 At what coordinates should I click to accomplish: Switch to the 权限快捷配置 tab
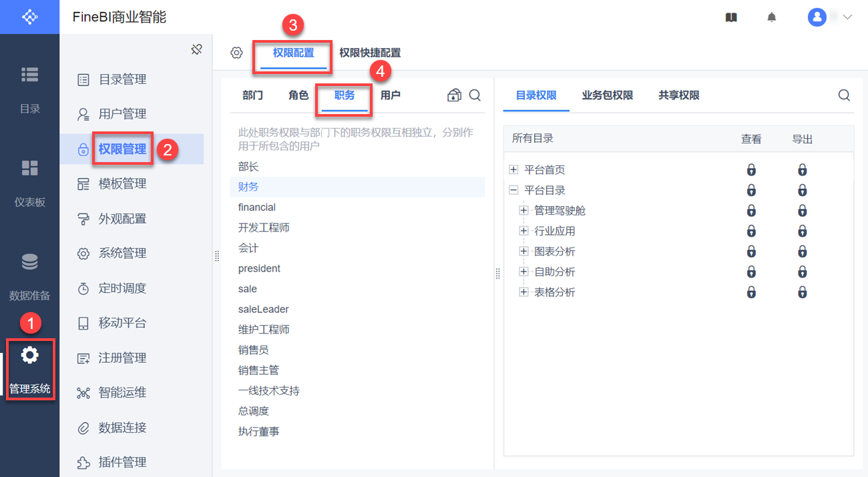(370, 53)
